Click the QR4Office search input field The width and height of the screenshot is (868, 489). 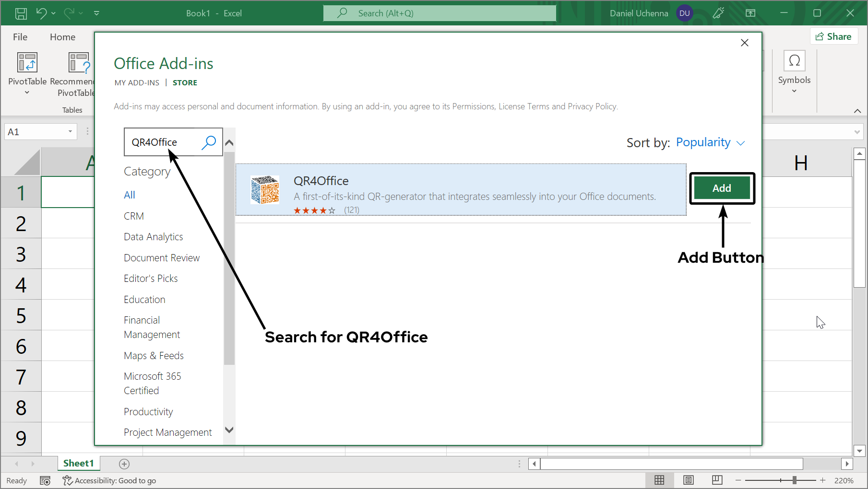click(163, 142)
